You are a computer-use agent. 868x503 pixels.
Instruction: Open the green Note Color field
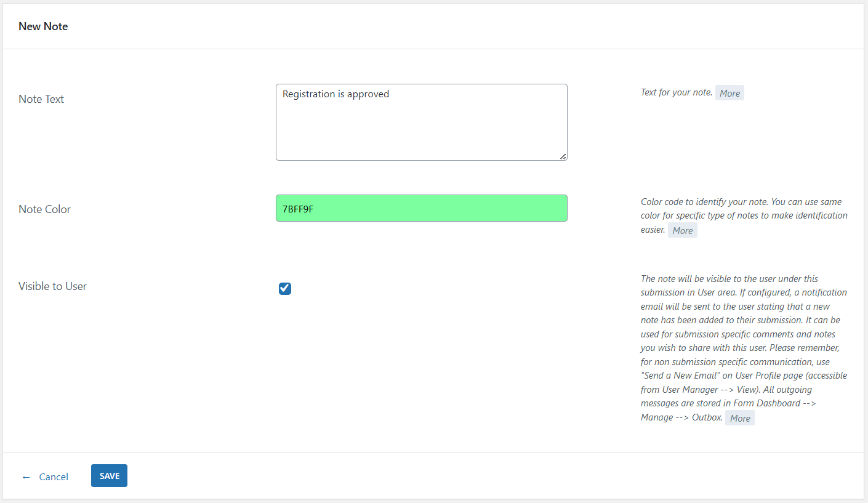[421, 209]
